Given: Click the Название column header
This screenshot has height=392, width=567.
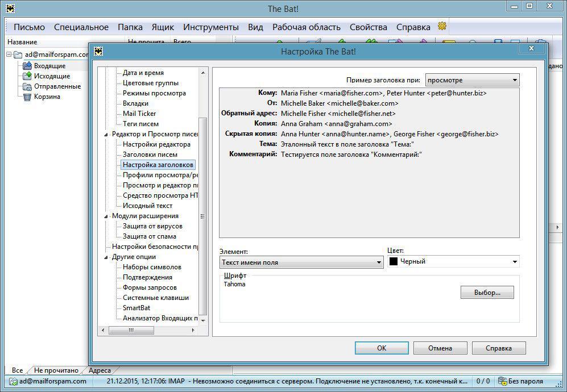Looking at the screenshot, I should pyautogui.click(x=65, y=42).
